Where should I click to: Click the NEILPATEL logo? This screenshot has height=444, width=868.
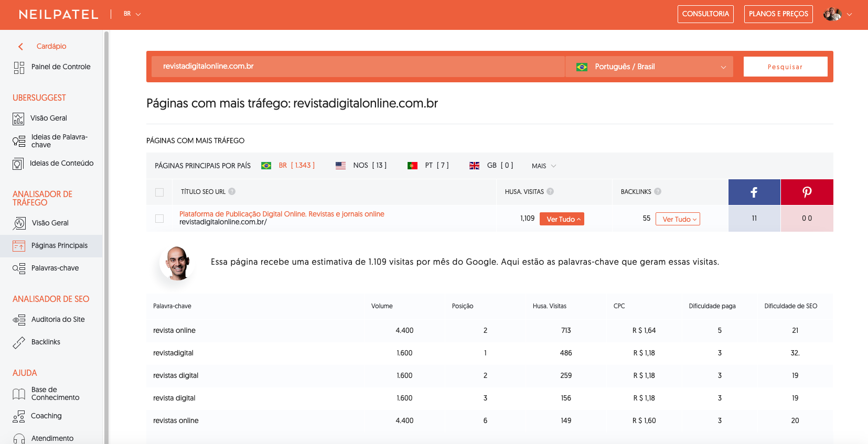tap(59, 15)
